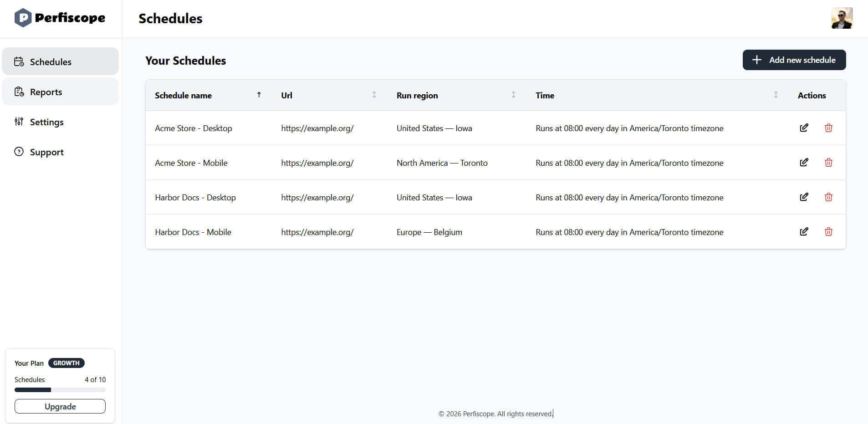Select the Harbor Docs - Desktop name
The height and width of the screenshot is (424, 868).
pyautogui.click(x=195, y=197)
